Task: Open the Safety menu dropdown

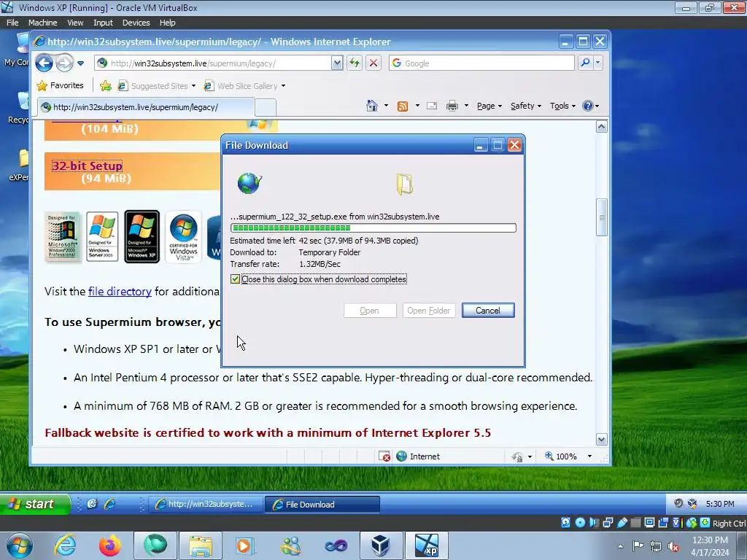Action: [526, 106]
